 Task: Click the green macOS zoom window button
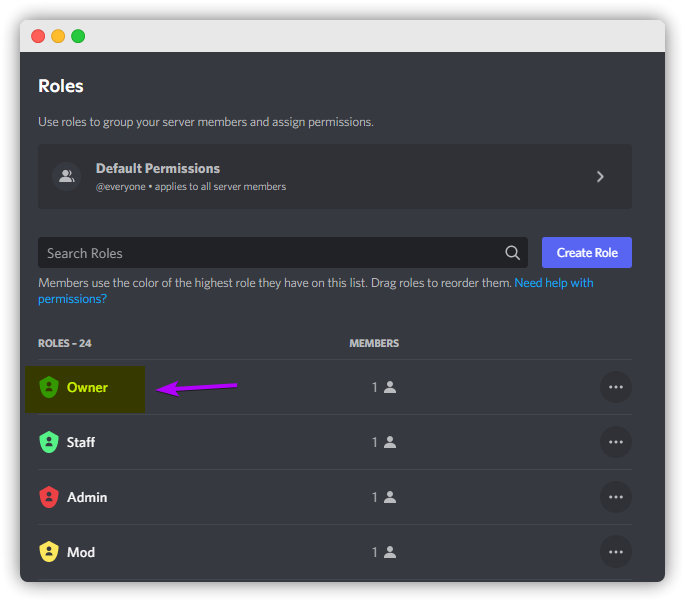pyautogui.click(x=78, y=36)
